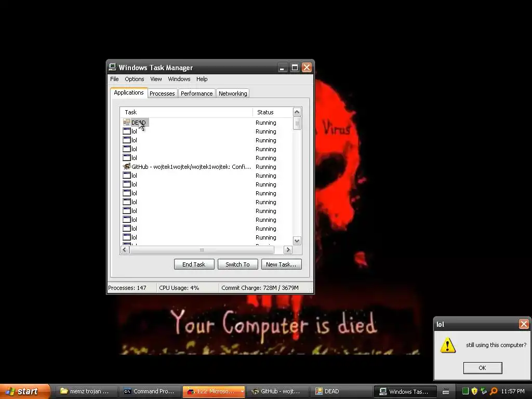The height and width of the screenshot is (399, 532).
Task: Close the lol message dialog
Action: click(x=524, y=324)
